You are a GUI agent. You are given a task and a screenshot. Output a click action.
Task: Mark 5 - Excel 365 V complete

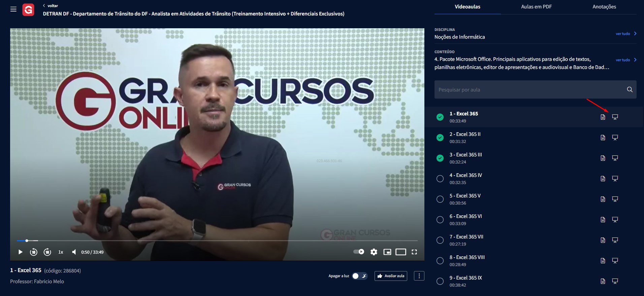[x=440, y=199]
